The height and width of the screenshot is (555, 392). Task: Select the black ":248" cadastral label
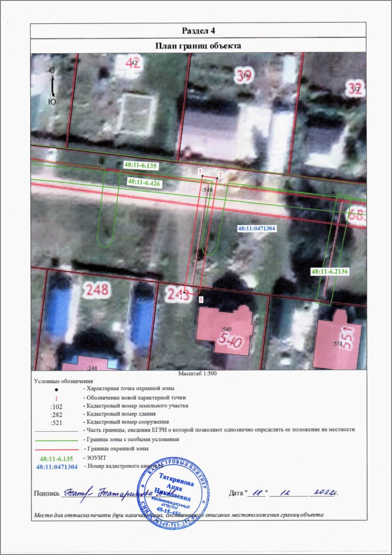coord(91,368)
